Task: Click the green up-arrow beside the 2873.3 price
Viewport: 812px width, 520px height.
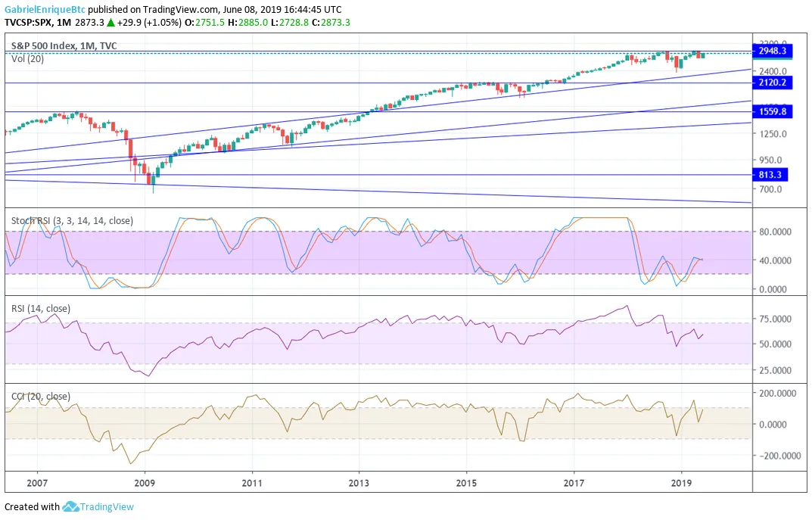Action: click(x=110, y=23)
